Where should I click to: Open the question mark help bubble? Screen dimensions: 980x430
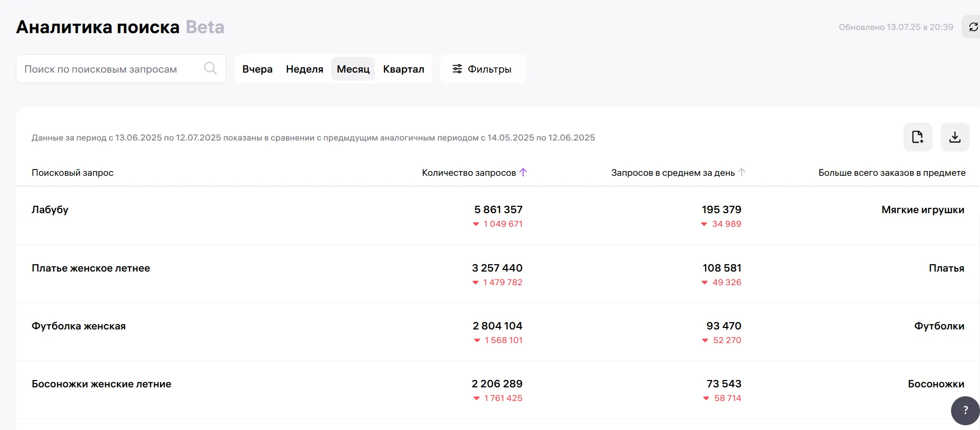[965, 410]
